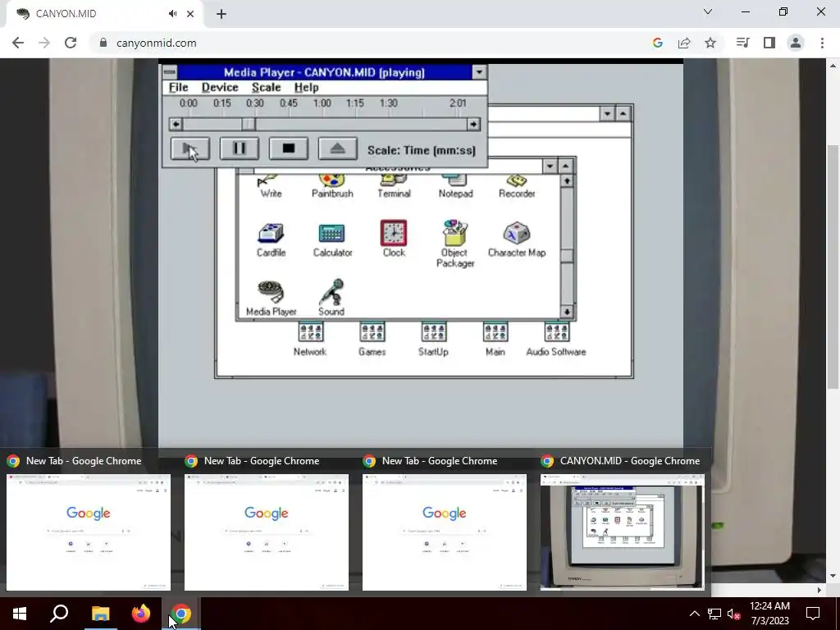Viewport: 840px width, 630px height.
Task: Open the Help menu in Media Player
Action: (x=307, y=87)
